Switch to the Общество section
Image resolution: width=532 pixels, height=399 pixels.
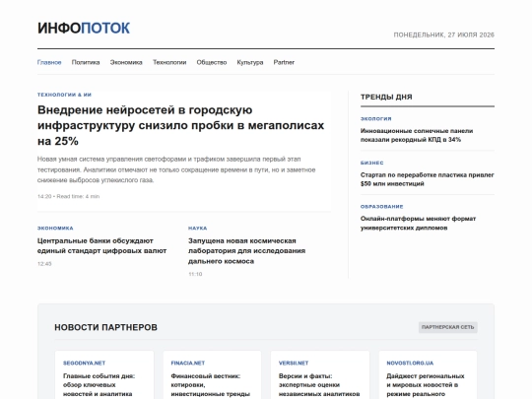pyautogui.click(x=212, y=62)
